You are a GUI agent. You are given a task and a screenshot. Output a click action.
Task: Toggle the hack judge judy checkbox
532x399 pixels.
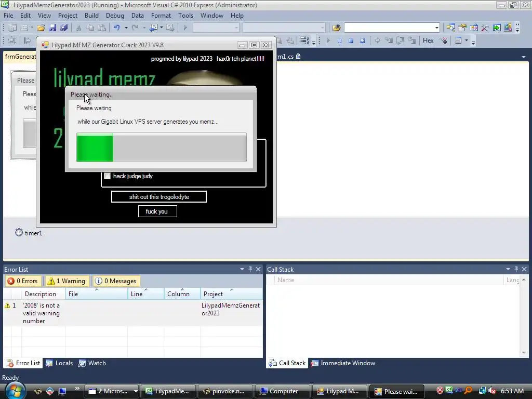[x=107, y=176]
